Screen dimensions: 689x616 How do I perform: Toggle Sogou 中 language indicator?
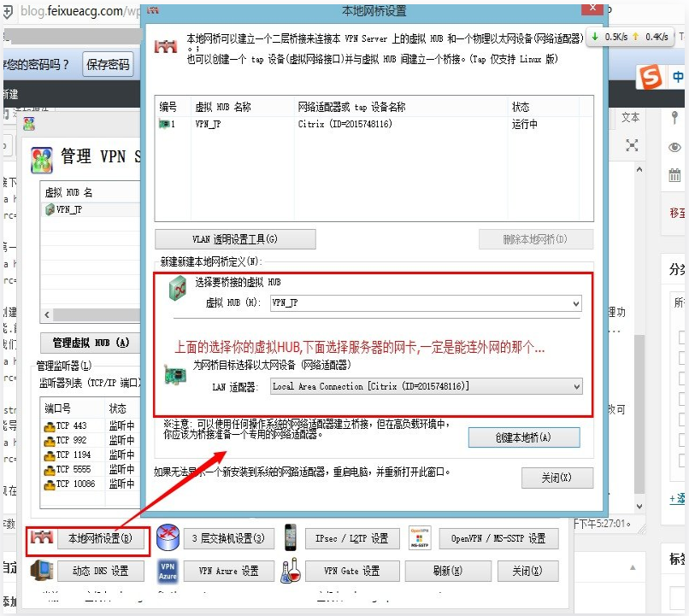[677, 77]
